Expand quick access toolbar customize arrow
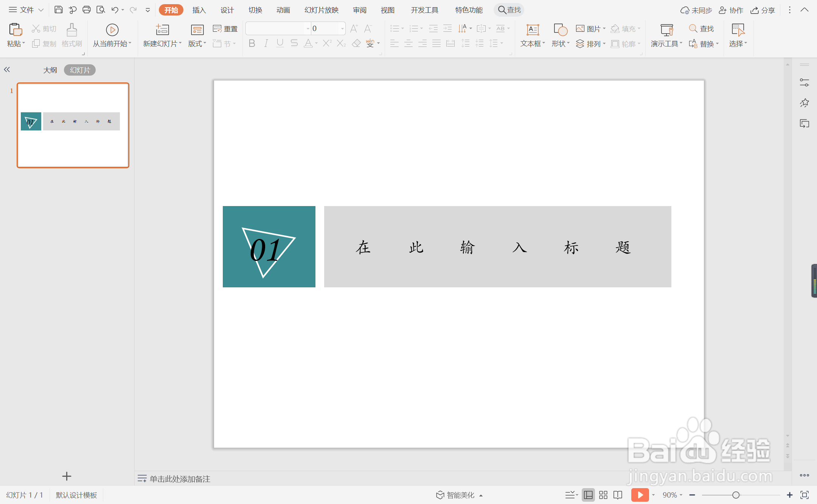Screen dimensions: 817x504 tap(148, 10)
